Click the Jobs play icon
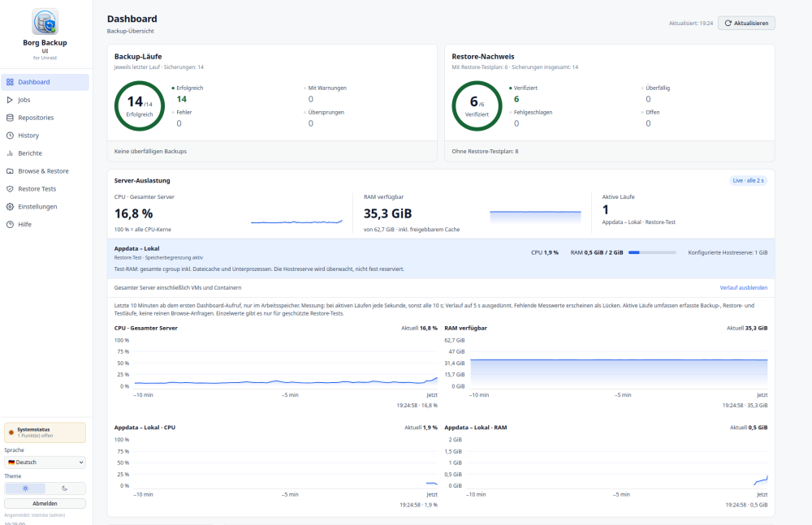 10,100
